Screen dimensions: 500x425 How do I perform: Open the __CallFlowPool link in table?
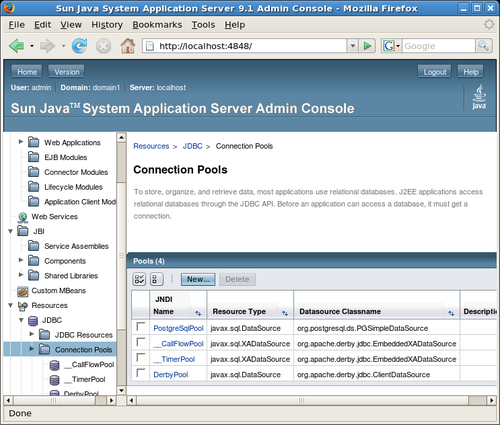[178, 344]
